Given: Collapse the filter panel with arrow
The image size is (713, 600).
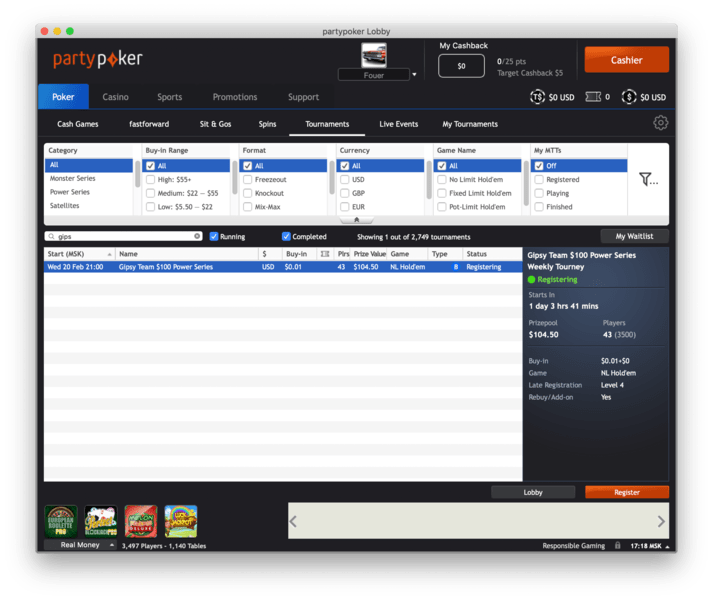Looking at the screenshot, I should [356, 219].
